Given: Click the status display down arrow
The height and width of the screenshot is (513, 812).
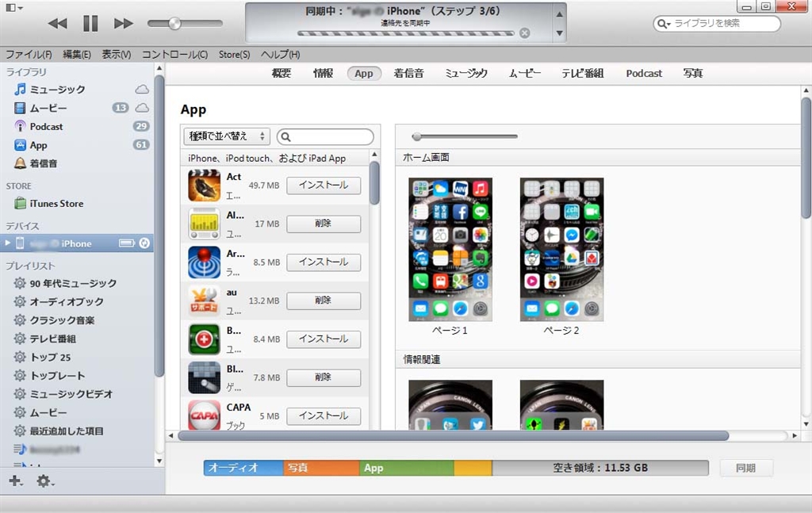Looking at the screenshot, I should [x=559, y=33].
